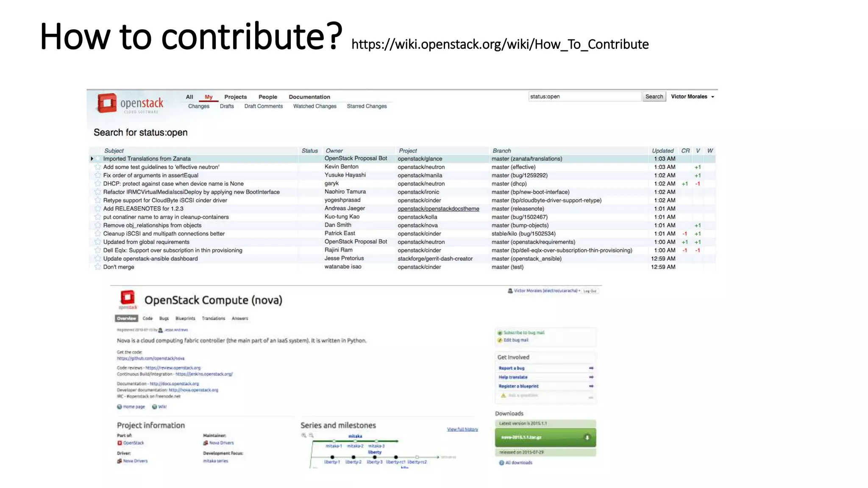Click the Nova Drivers team icon under Driver
This screenshot has height=488, width=868.
[120, 461]
